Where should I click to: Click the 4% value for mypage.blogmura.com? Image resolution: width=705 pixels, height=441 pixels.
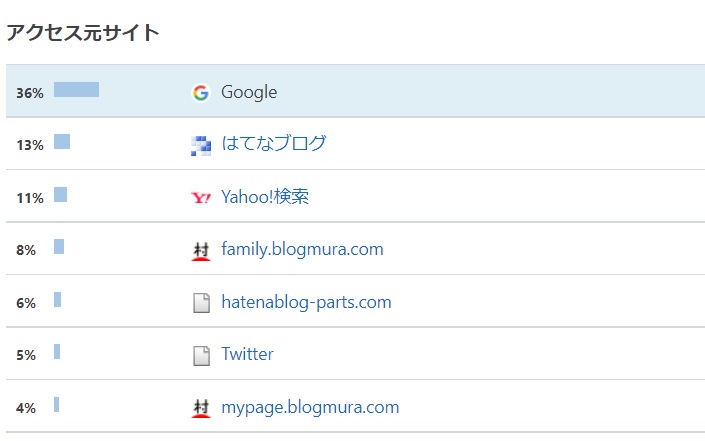[x=26, y=408]
